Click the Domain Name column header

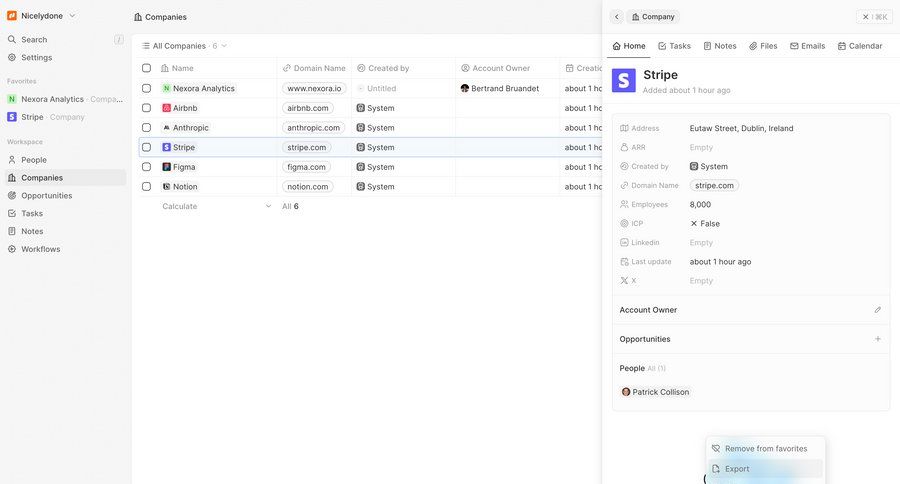tap(314, 68)
